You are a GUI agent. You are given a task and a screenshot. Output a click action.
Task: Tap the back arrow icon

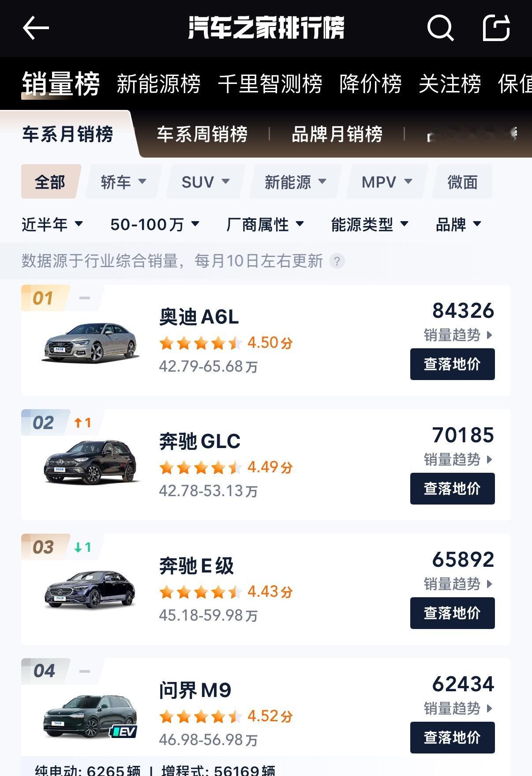35,28
